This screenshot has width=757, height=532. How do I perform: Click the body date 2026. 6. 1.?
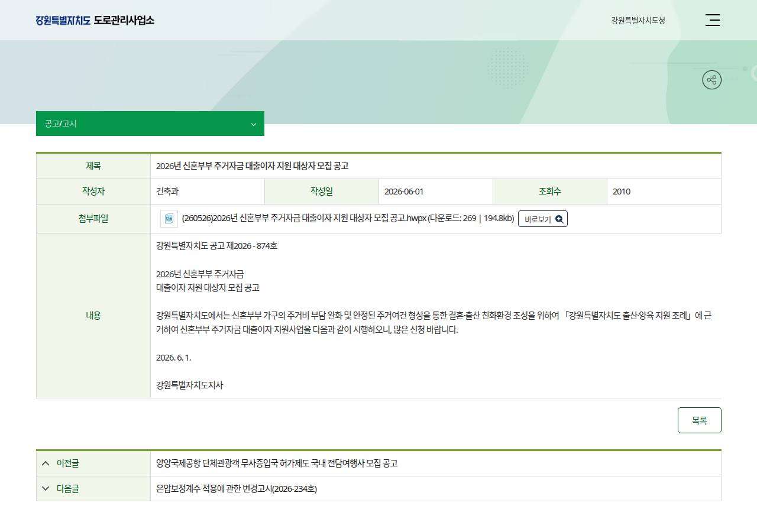coord(174,358)
